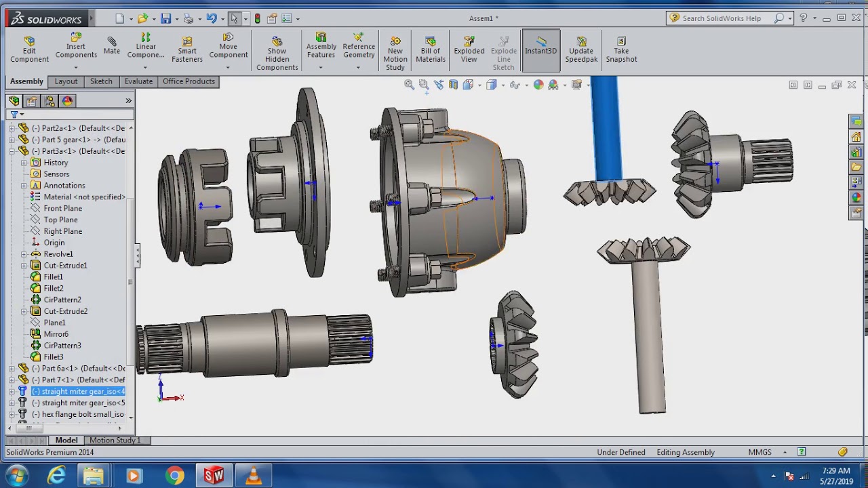Click the Edit Component tool
868x488 pixels.
click(x=29, y=49)
